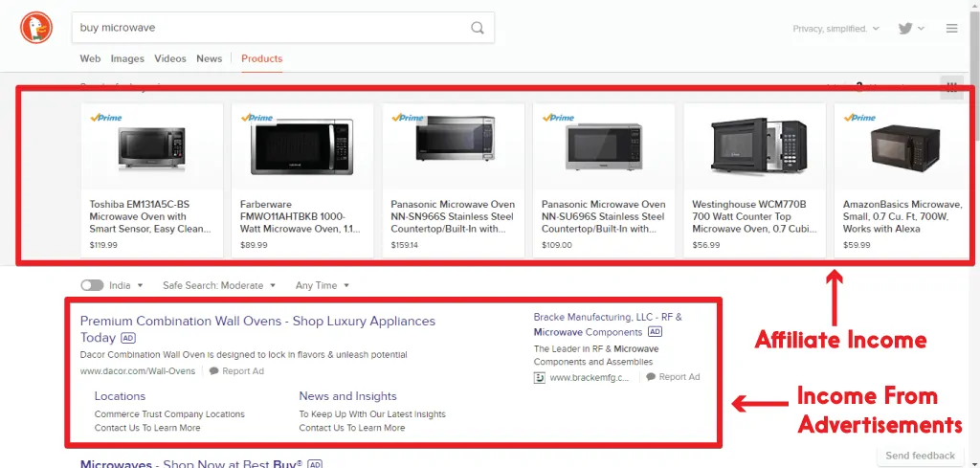The image size is (980, 468).
Task: Click the Brackemfg site favicon
Action: [x=540, y=377]
